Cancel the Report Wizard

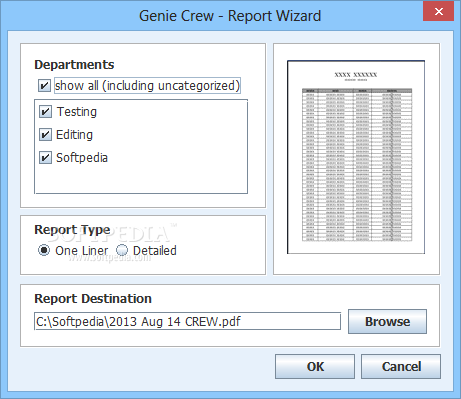tap(401, 367)
